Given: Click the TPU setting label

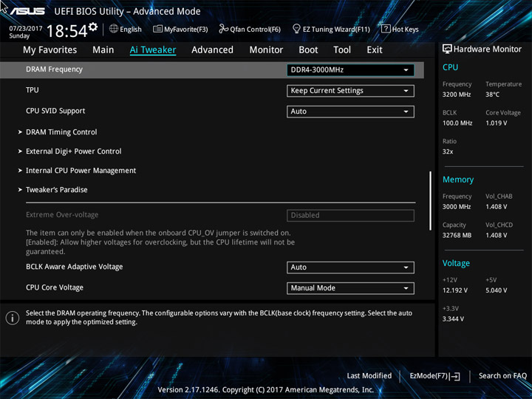Looking at the screenshot, I should pos(33,90).
